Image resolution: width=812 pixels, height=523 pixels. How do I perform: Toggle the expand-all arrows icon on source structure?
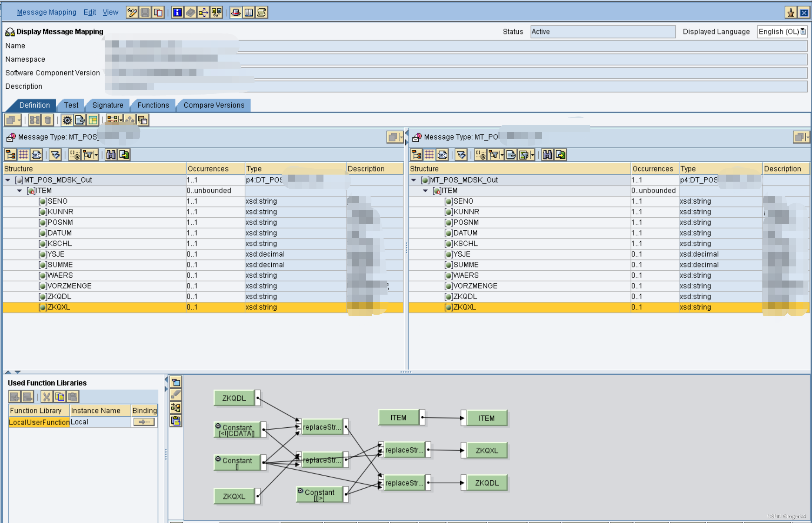[x=55, y=154]
